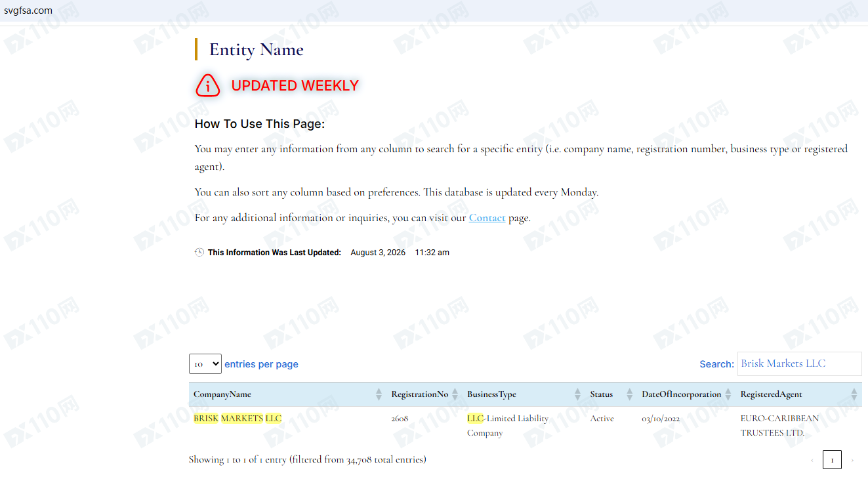Go to next page of results
868x477 pixels.
(852, 461)
